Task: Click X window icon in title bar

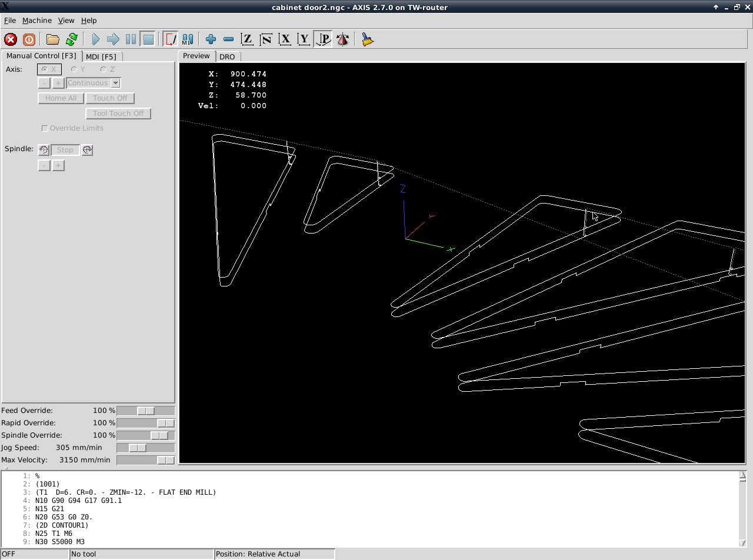Action: click(x=5, y=6)
